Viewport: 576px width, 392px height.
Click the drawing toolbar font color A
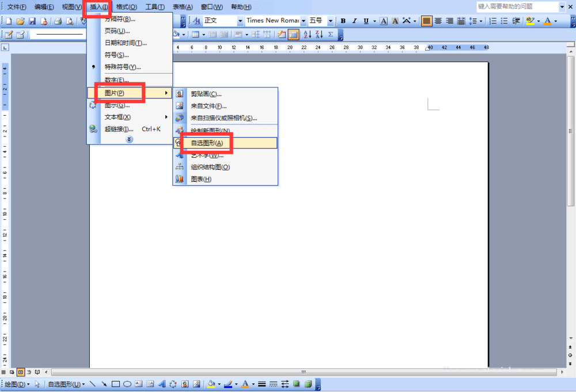245,384
